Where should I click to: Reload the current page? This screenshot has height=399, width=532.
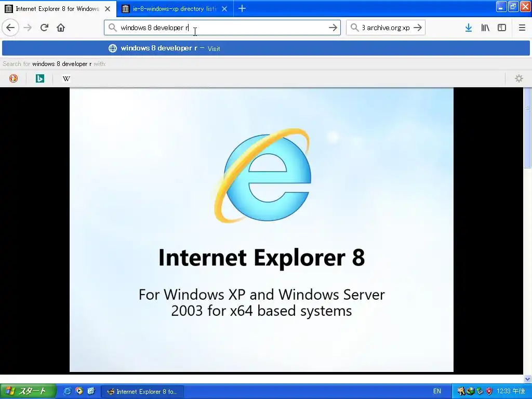pyautogui.click(x=45, y=28)
